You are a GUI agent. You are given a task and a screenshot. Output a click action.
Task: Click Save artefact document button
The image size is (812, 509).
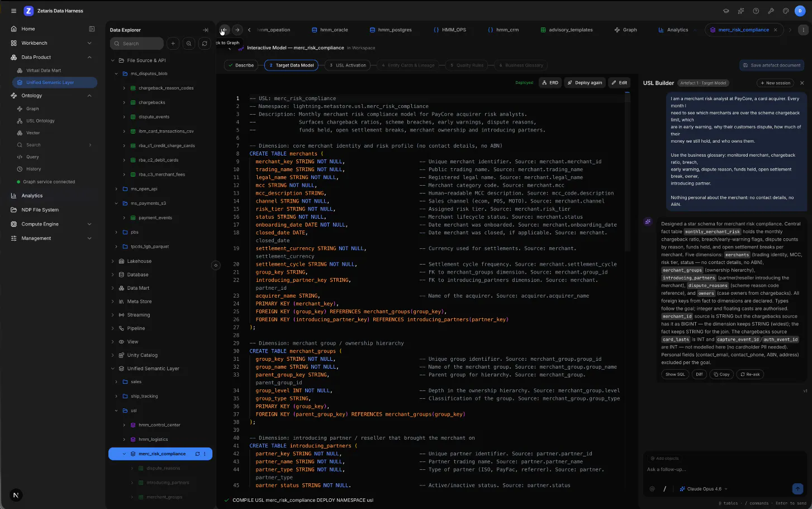(x=772, y=65)
